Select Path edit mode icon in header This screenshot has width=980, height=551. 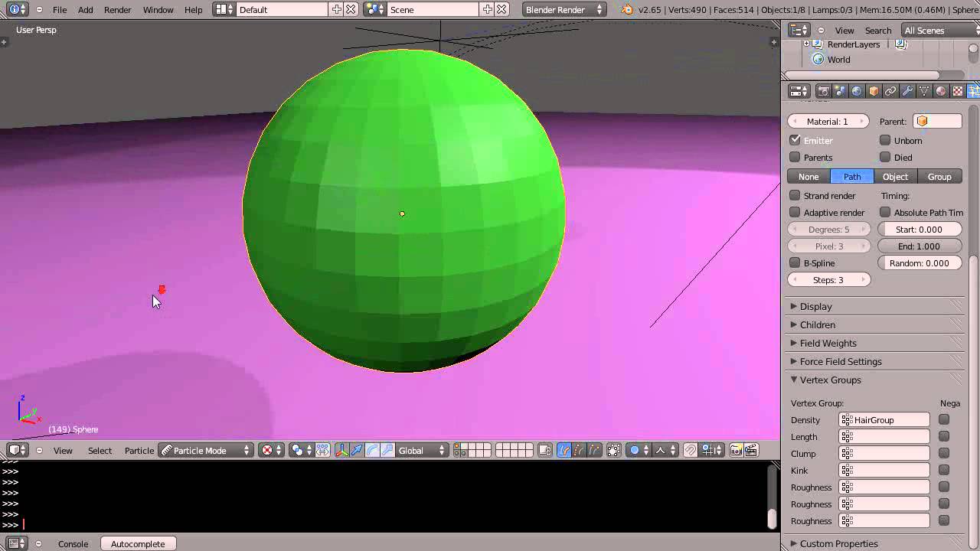[564, 450]
